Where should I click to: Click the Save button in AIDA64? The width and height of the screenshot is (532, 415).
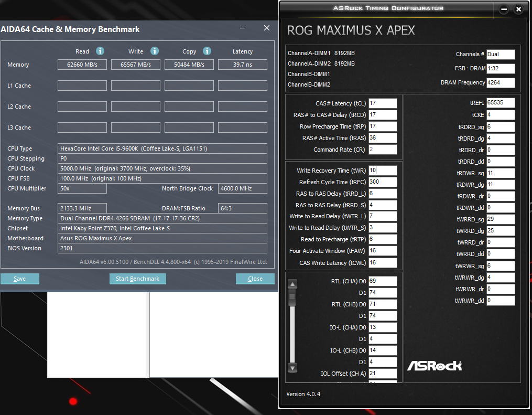point(20,279)
